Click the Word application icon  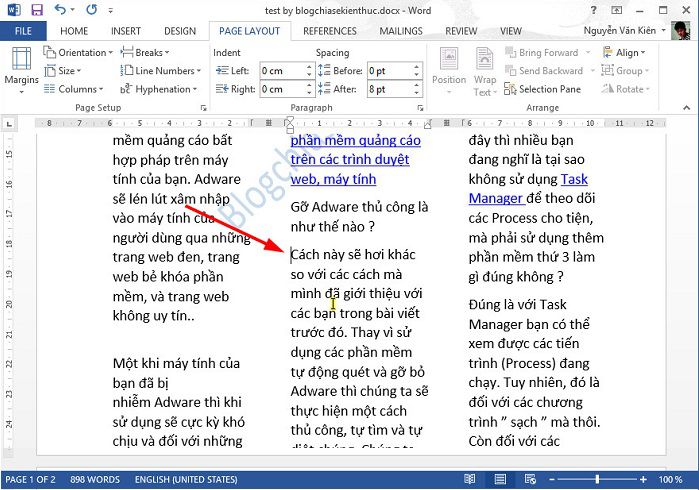pos(14,9)
